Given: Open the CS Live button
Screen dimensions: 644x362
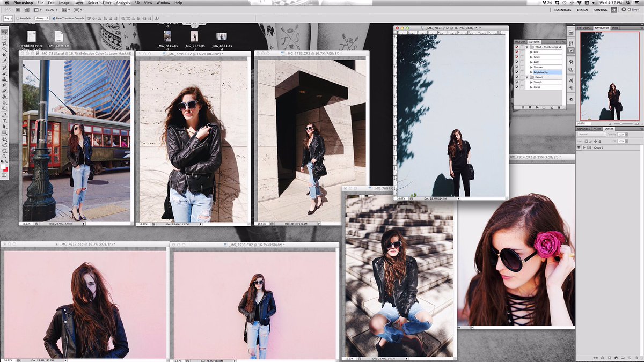Looking at the screenshot, I should (x=631, y=10).
